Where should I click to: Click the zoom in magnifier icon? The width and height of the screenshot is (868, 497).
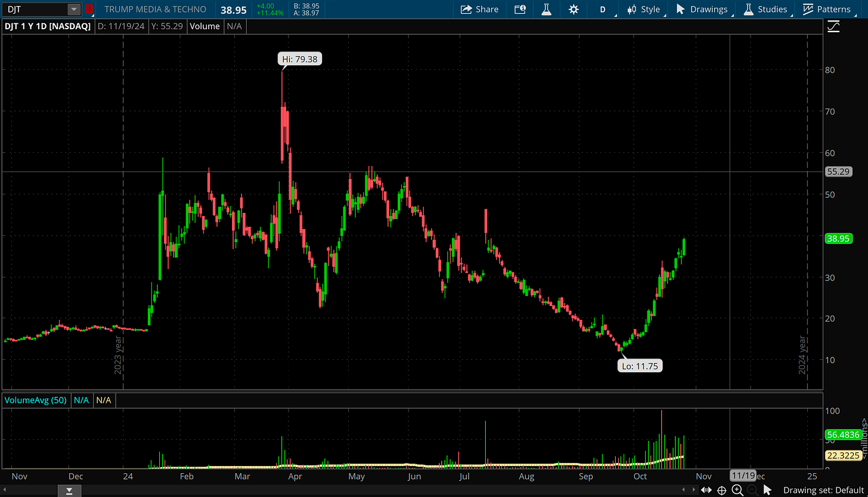pos(737,490)
